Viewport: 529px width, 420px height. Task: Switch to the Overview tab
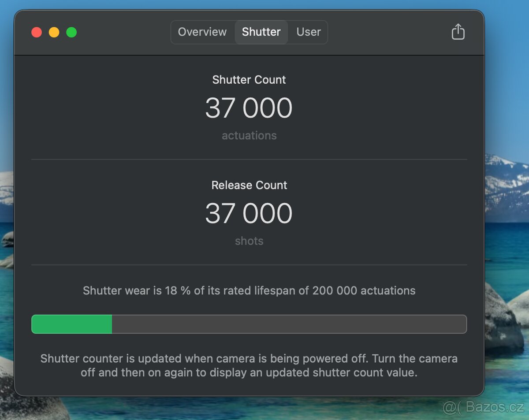[x=202, y=32]
